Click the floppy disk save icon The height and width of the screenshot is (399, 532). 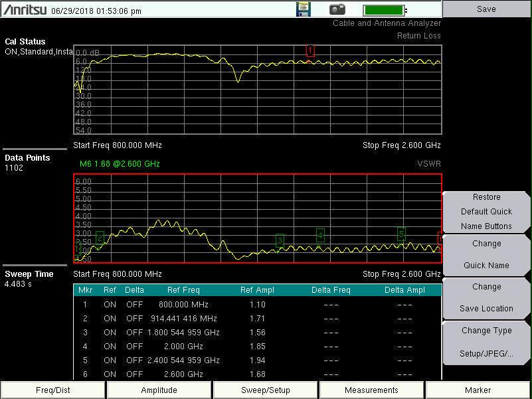pos(304,10)
